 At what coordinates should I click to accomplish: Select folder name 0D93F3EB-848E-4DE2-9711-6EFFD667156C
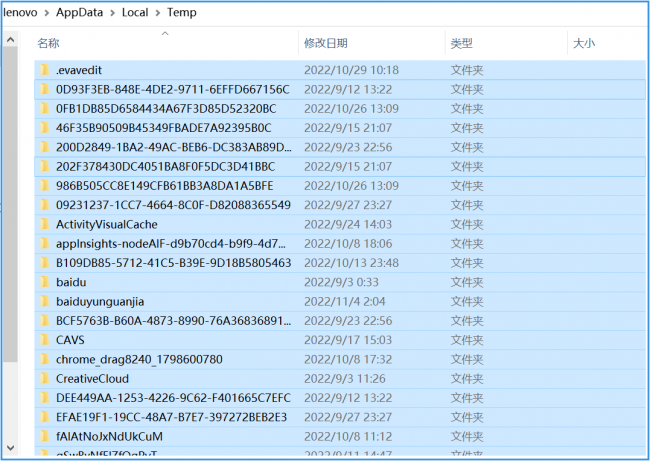coord(173,89)
